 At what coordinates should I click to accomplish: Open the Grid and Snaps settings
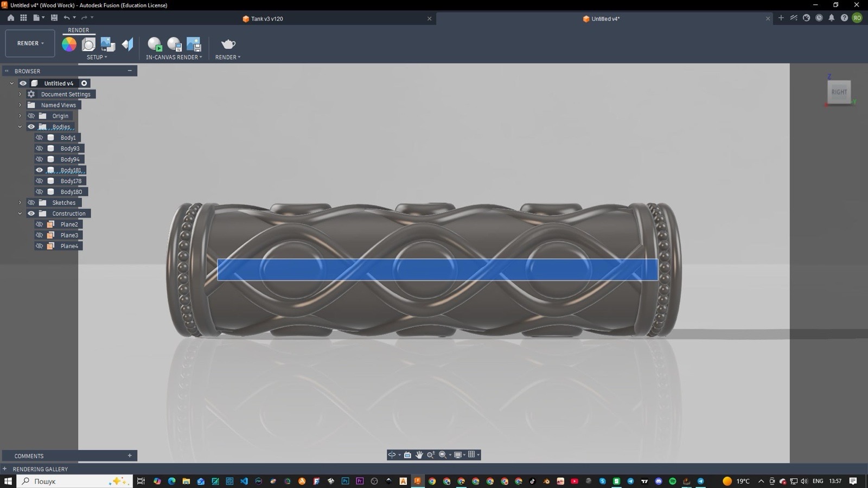[471, 454]
